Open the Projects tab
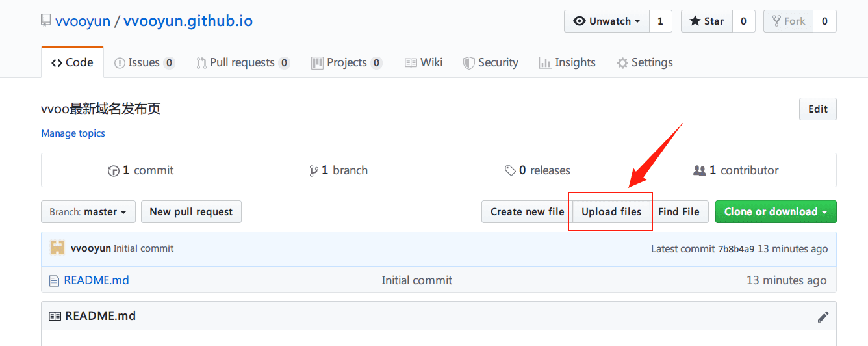This screenshot has height=346, width=868. tap(346, 62)
